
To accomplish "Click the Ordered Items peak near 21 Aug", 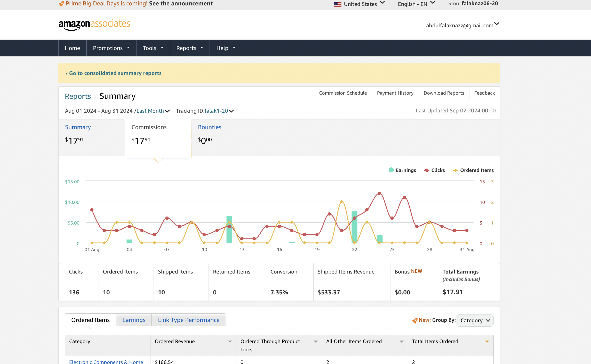I will [x=342, y=202].
